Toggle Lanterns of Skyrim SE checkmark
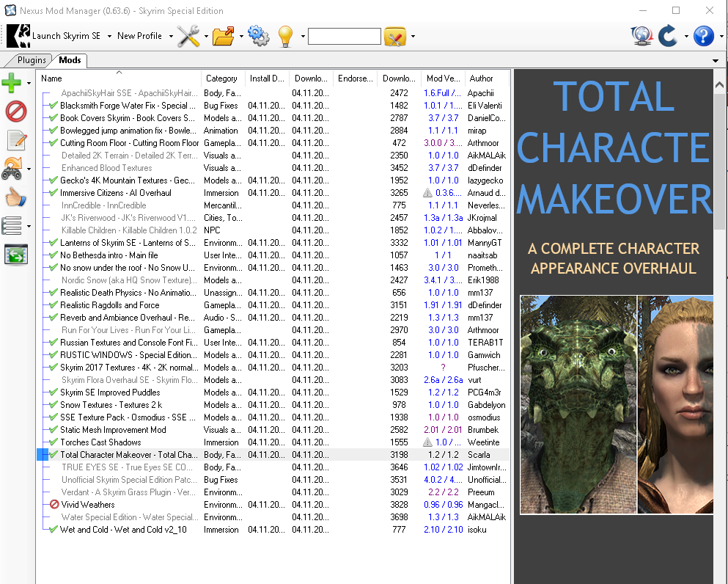The width and height of the screenshot is (728, 584). pyautogui.click(x=54, y=243)
